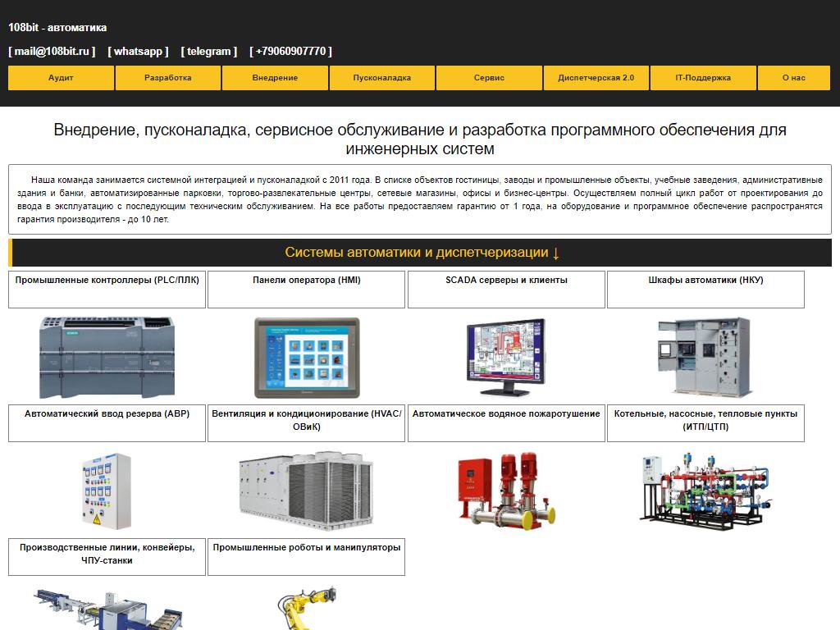This screenshot has width=840, height=630.
Task: Click the АВР control cabinet image
Action: (x=107, y=491)
